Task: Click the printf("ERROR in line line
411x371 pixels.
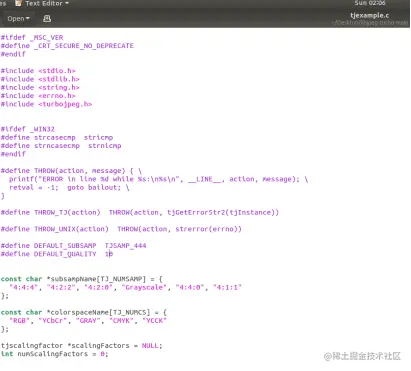Action: click(x=159, y=179)
